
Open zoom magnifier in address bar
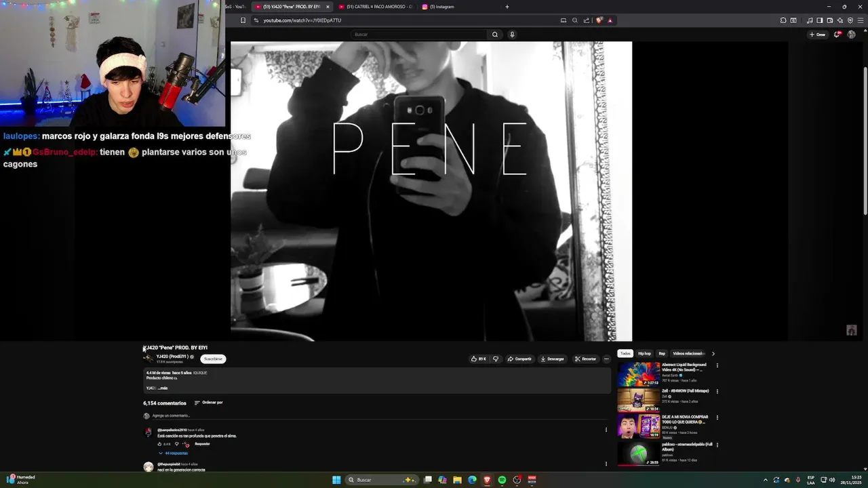click(x=574, y=20)
